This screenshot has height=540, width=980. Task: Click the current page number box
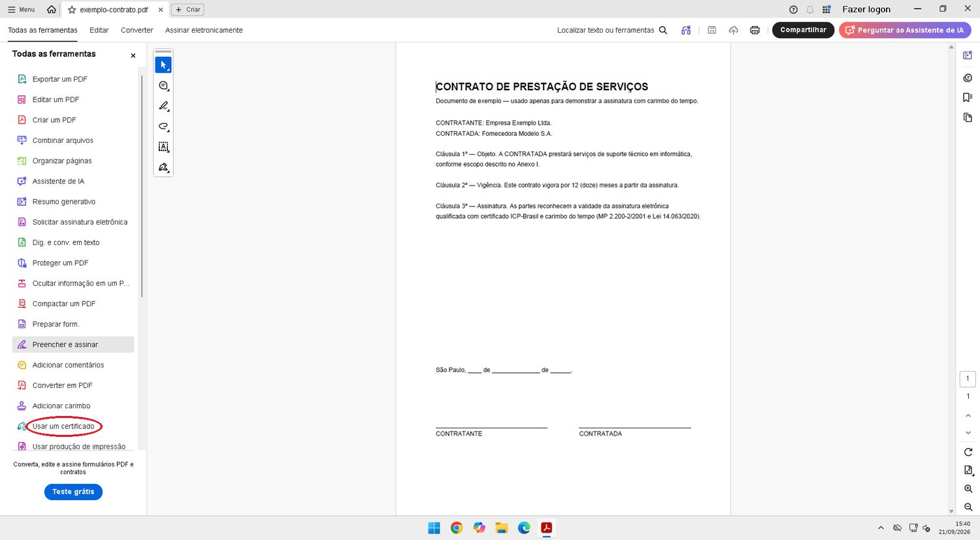click(968, 379)
